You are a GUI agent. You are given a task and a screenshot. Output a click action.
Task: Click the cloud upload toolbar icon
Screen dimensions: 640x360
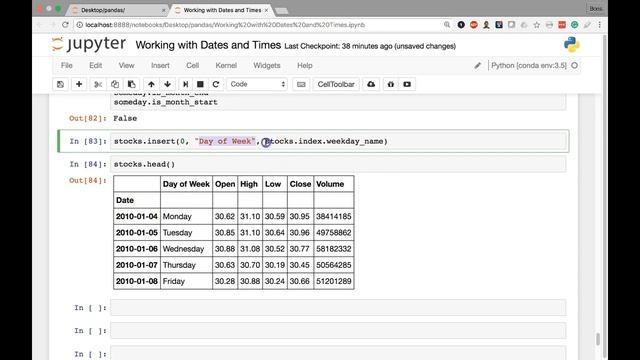coord(371,84)
